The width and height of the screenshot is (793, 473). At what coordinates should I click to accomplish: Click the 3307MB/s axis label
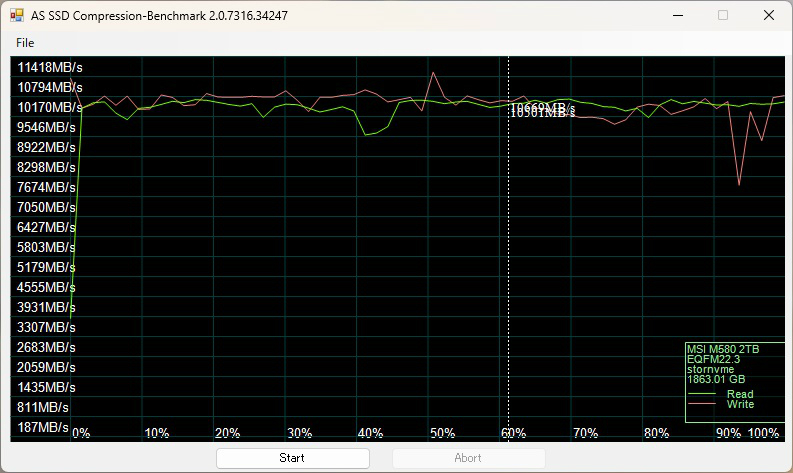(x=46, y=327)
